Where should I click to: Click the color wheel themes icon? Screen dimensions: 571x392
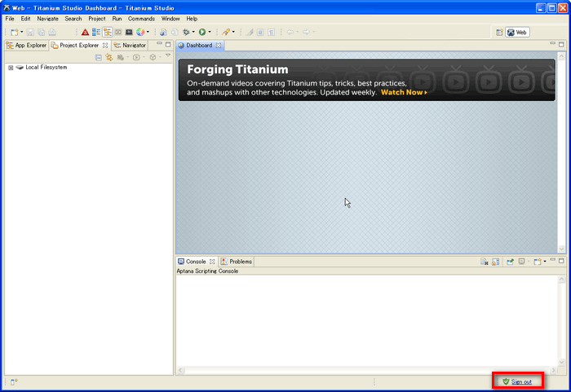pos(140,32)
